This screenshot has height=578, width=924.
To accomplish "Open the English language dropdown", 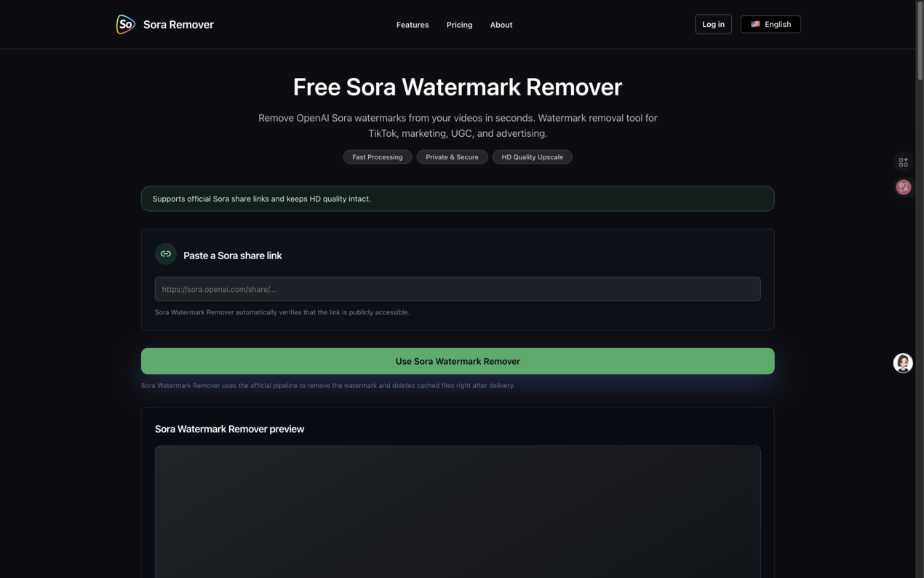I will coord(770,23).
